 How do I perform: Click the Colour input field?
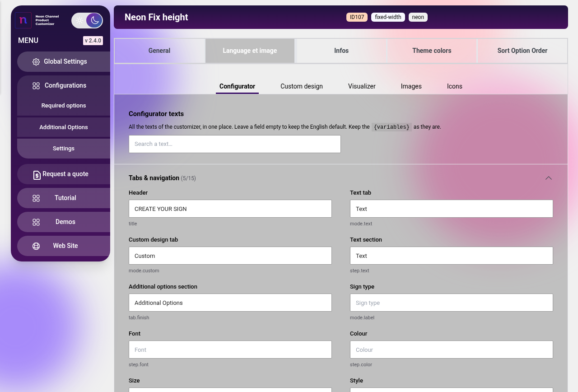pyautogui.click(x=452, y=350)
